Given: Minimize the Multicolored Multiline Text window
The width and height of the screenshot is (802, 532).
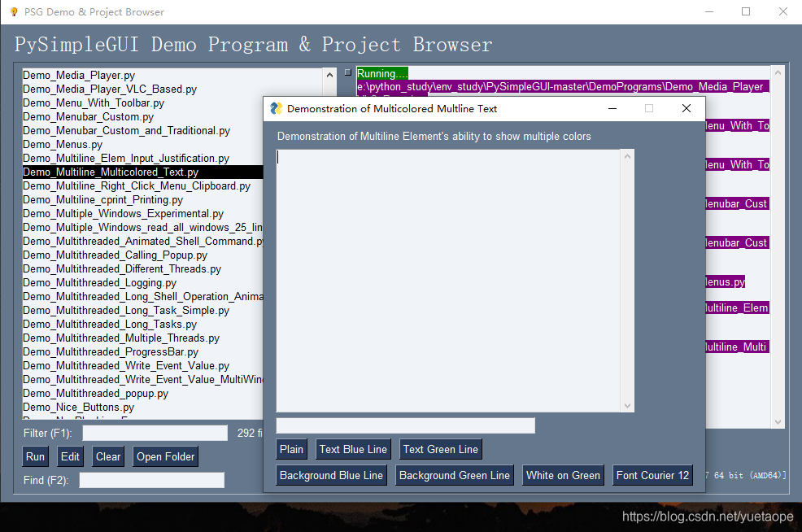Looking at the screenshot, I should (612, 108).
